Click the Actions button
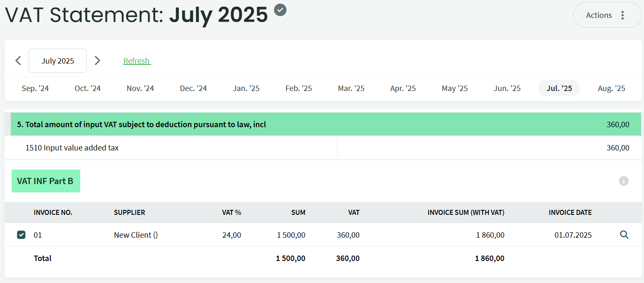 [x=599, y=15]
